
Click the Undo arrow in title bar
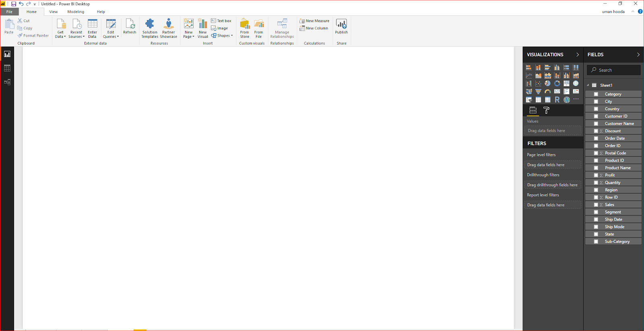[21, 4]
